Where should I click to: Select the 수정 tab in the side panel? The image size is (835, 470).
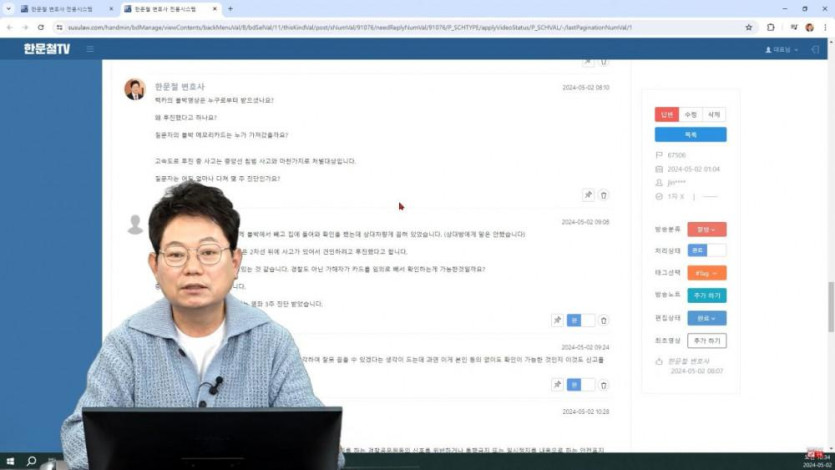click(x=690, y=115)
